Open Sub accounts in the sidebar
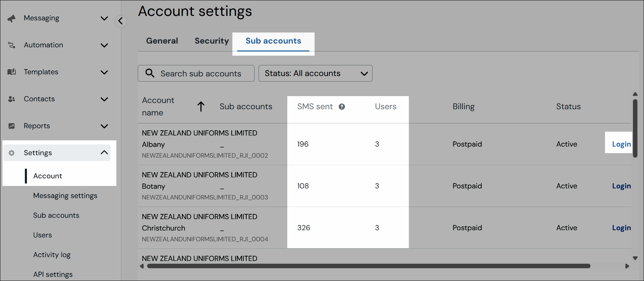This screenshot has width=644, height=281. coord(56,215)
